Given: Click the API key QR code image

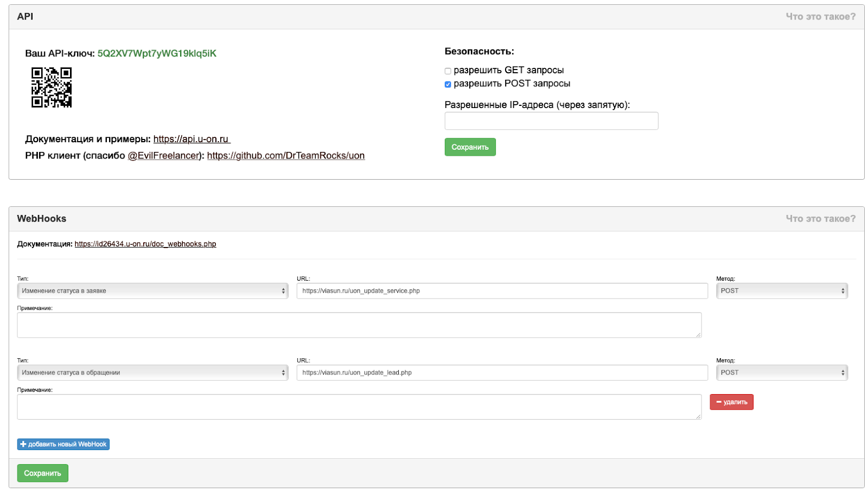Looking at the screenshot, I should pyautogui.click(x=52, y=87).
